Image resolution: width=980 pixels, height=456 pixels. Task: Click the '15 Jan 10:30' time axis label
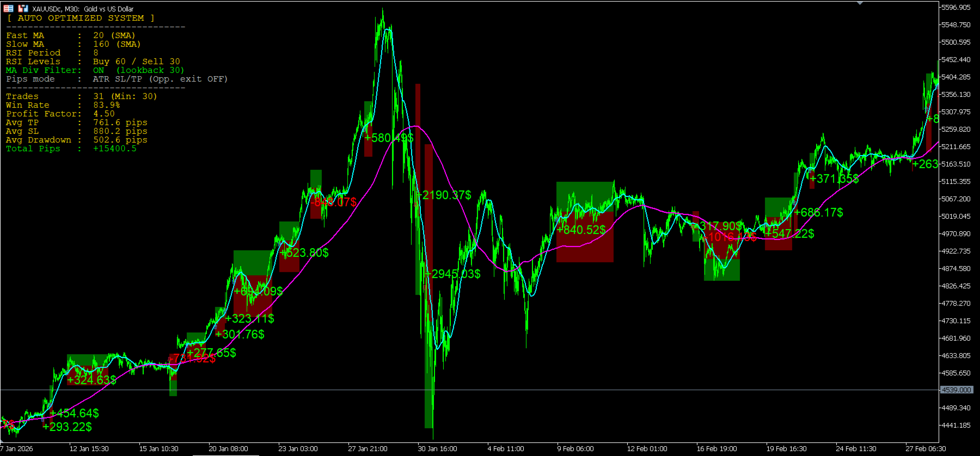pos(159,449)
